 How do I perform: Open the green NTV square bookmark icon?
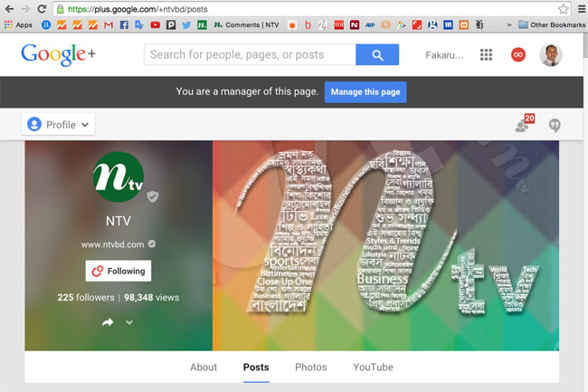coord(202,24)
